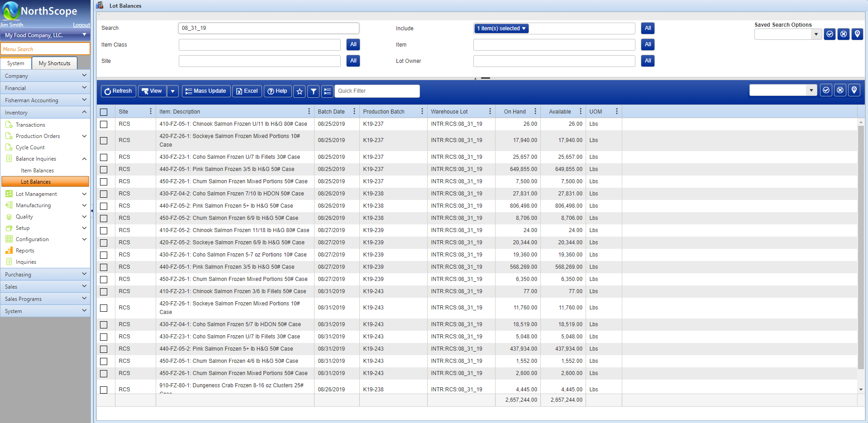Open the Site column three-dot menu

(x=150, y=111)
